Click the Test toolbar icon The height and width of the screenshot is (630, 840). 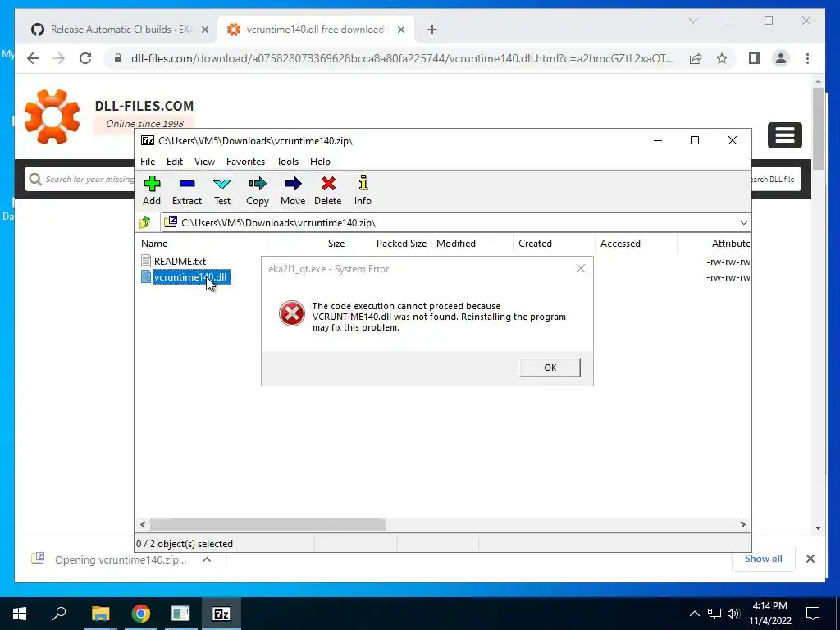tap(221, 190)
